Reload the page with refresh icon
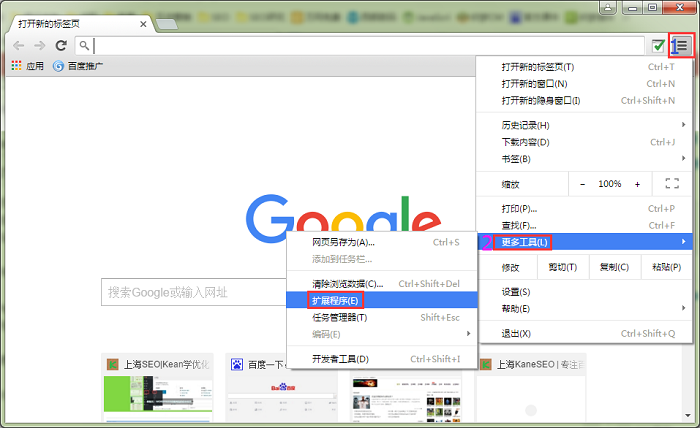 point(61,45)
